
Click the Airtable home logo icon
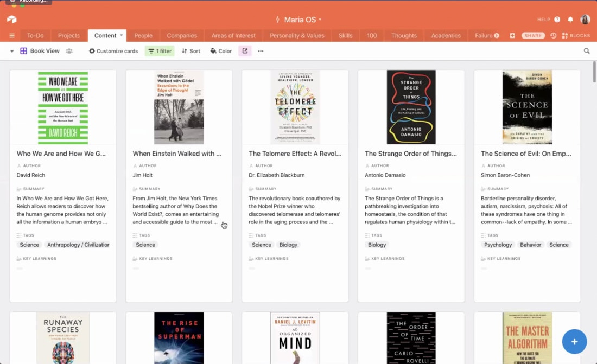coord(12,20)
